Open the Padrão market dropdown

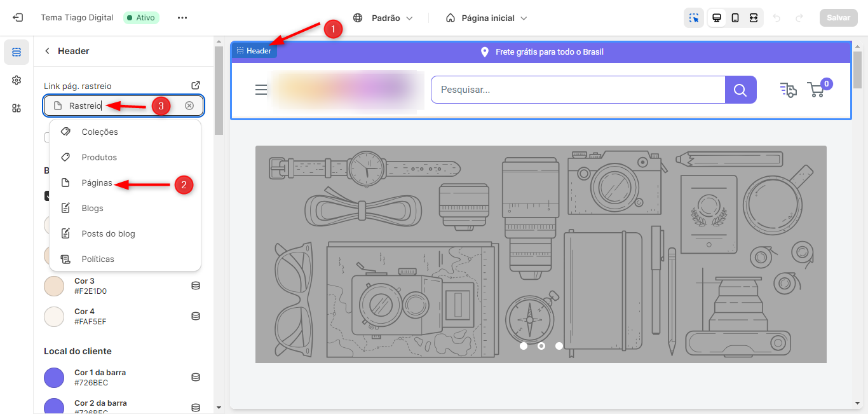(x=383, y=18)
